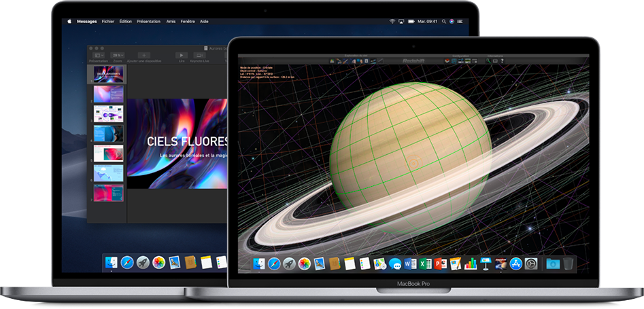The image size is (644, 309).
Task: Select slide 4 thumbnail in the Keynote navigator
Action: pyautogui.click(x=108, y=133)
